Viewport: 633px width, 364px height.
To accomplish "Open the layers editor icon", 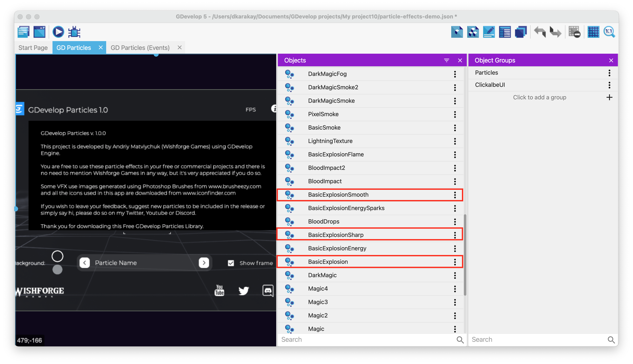I will coord(521,32).
